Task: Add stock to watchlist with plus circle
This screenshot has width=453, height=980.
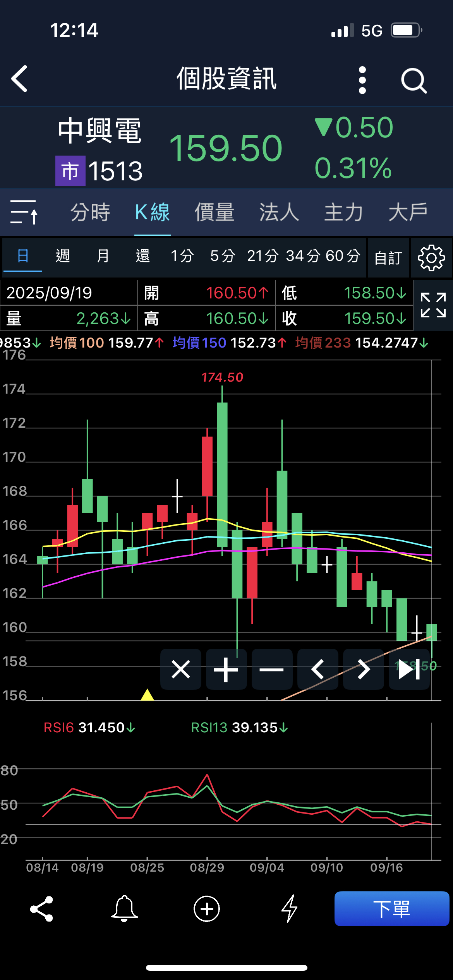Action: pyautogui.click(x=207, y=908)
